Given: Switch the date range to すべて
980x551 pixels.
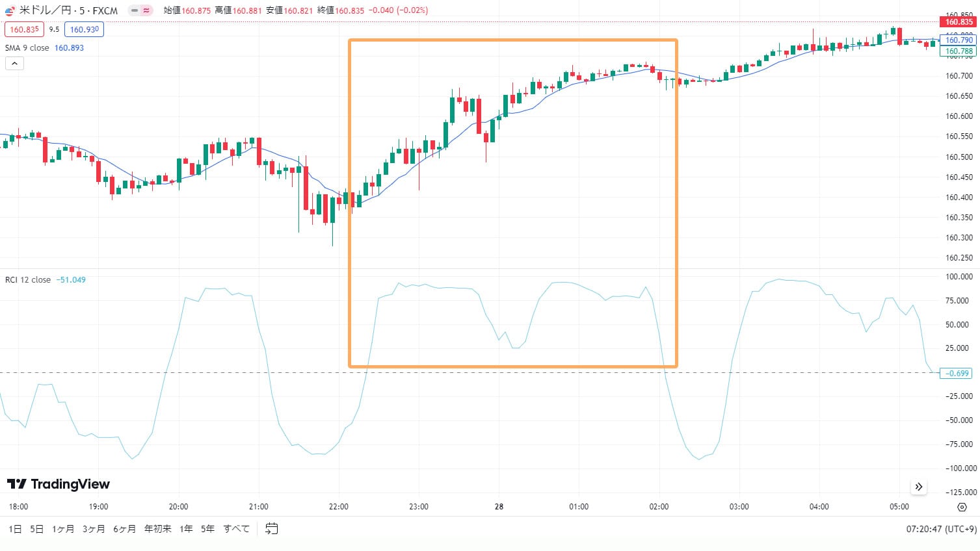Looking at the screenshot, I should [x=236, y=529].
